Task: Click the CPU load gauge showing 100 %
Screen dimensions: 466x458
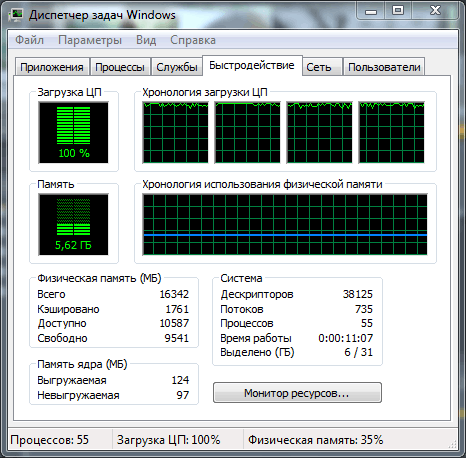Action: 74,133
